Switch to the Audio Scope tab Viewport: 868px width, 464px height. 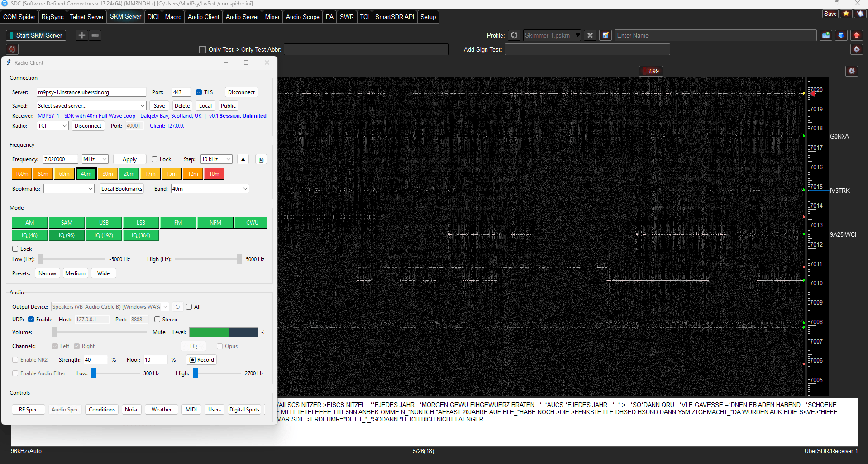click(x=302, y=17)
